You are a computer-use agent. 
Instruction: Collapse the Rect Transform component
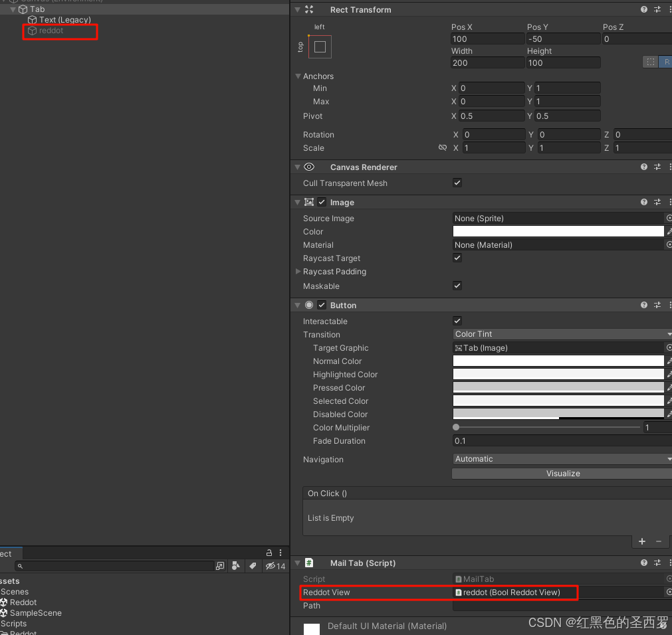point(297,9)
